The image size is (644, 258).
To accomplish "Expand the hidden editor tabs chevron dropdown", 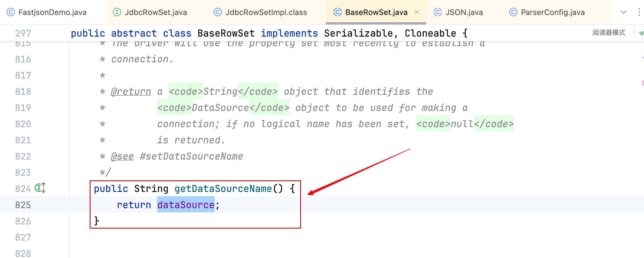I will [x=624, y=12].
